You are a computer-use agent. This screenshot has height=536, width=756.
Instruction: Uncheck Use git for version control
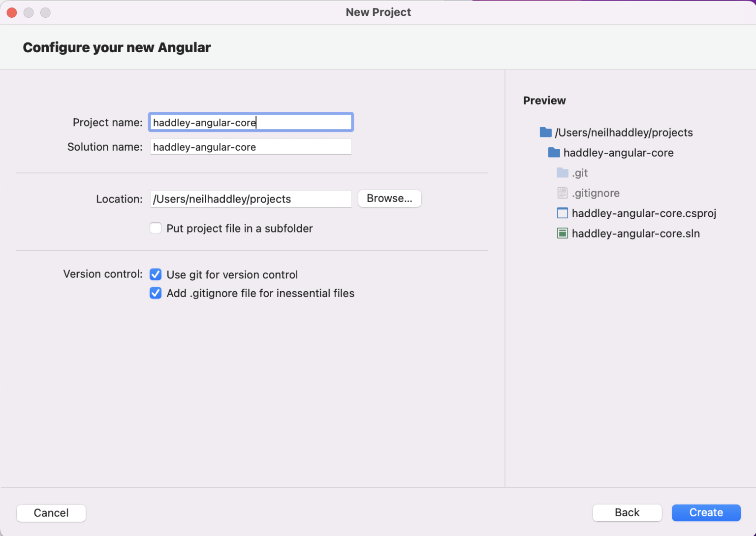[x=156, y=274]
